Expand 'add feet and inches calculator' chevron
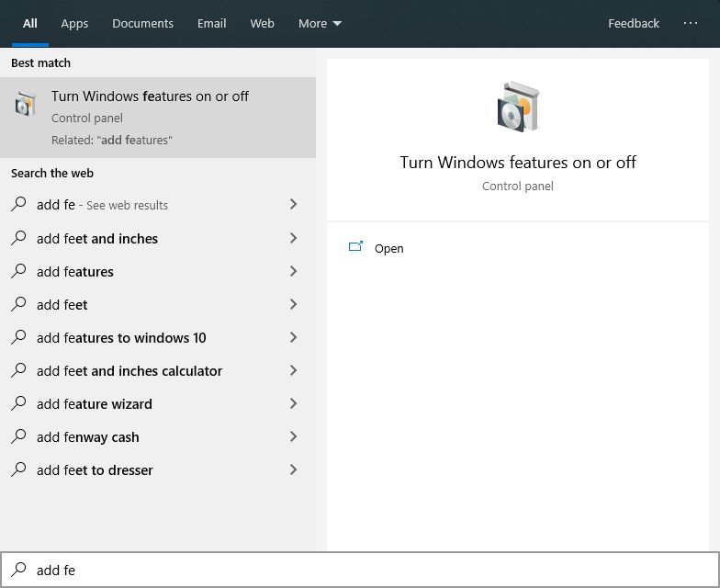This screenshot has height=588, width=720. tap(294, 370)
